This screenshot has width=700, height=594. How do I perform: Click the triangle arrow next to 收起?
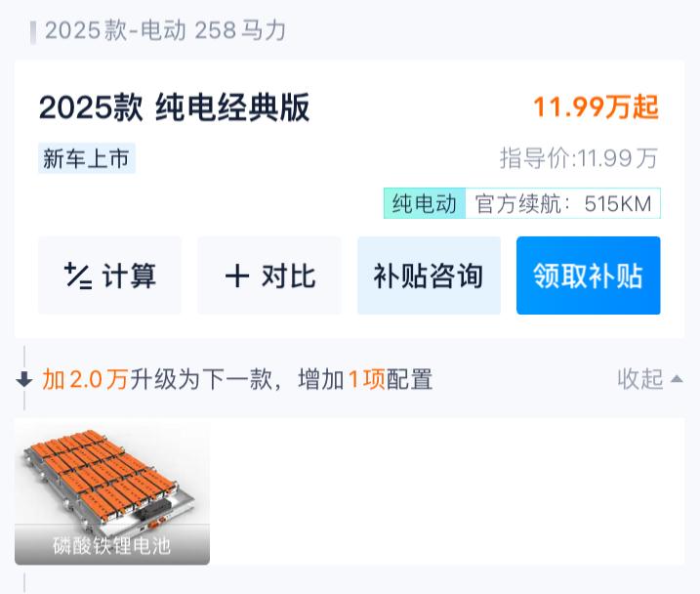677,379
